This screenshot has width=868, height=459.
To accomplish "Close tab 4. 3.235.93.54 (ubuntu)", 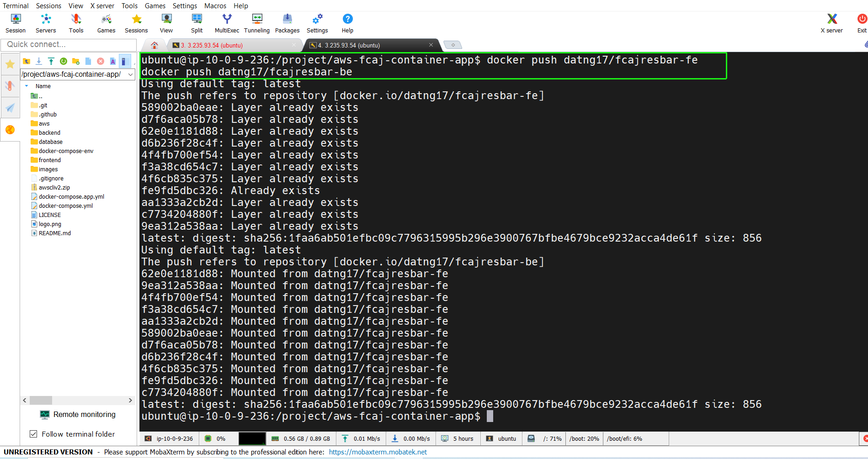I will (431, 45).
